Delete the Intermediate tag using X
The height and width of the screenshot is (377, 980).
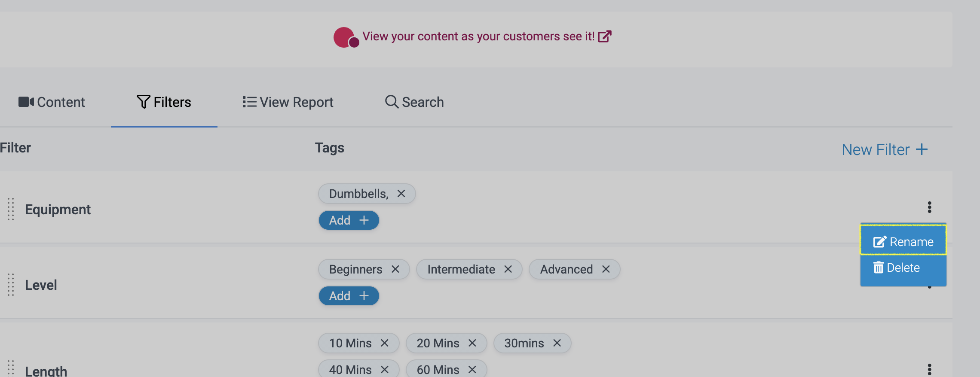508,269
